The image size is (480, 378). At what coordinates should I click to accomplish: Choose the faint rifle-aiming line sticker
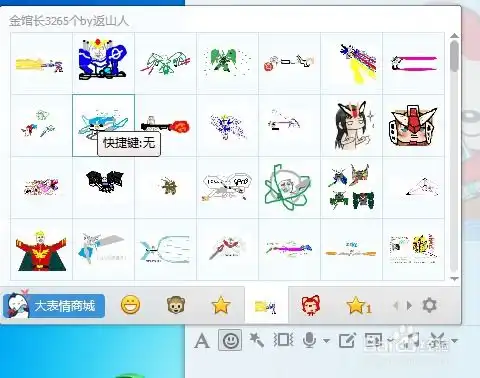pos(289,125)
